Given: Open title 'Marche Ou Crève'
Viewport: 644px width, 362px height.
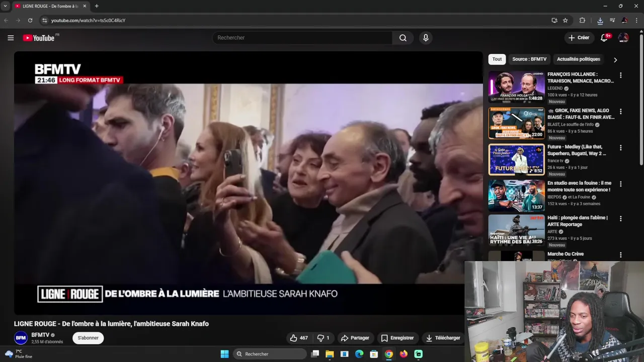Looking at the screenshot, I should coord(566,254).
